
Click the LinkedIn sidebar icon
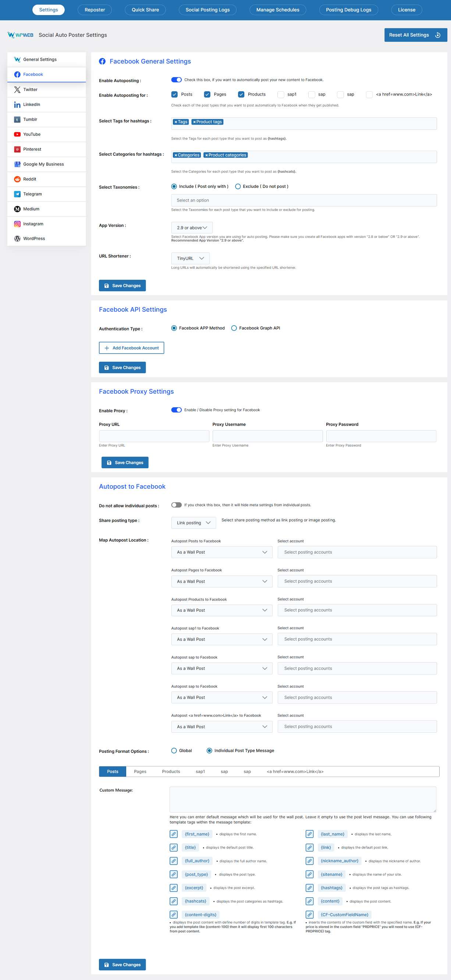point(17,105)
